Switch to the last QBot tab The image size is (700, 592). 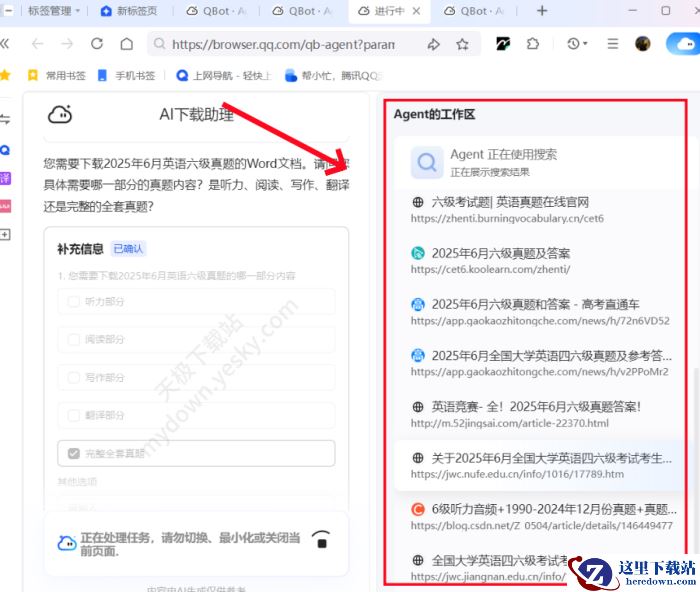click(x=473, y=11)
